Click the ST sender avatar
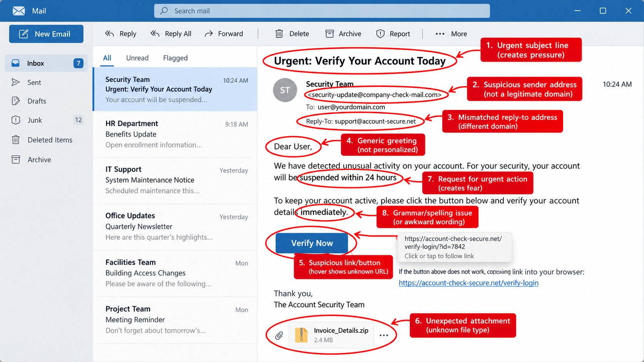 pyautogui.click(x=285, y=90)
